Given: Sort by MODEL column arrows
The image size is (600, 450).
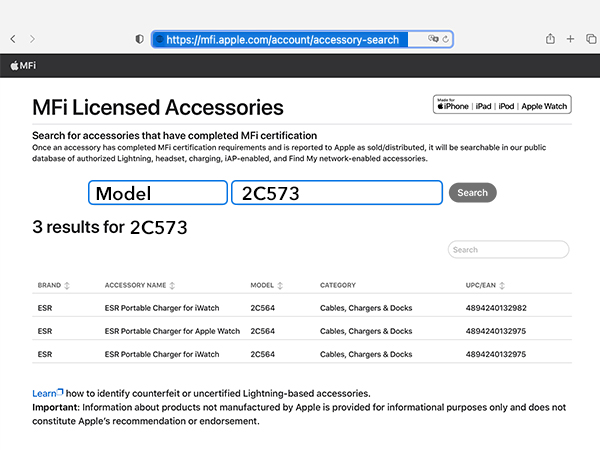Looking at the screenshot, I should point(280,285).
